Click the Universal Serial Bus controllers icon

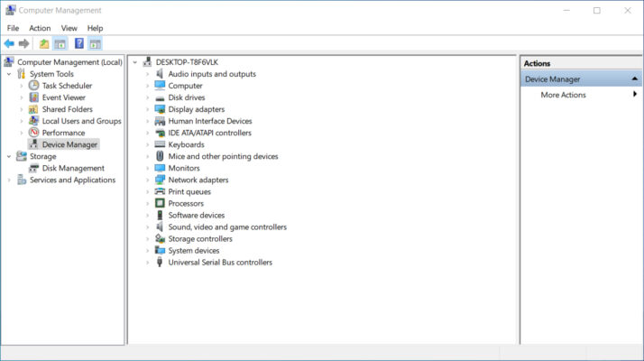tap(160, 263)
